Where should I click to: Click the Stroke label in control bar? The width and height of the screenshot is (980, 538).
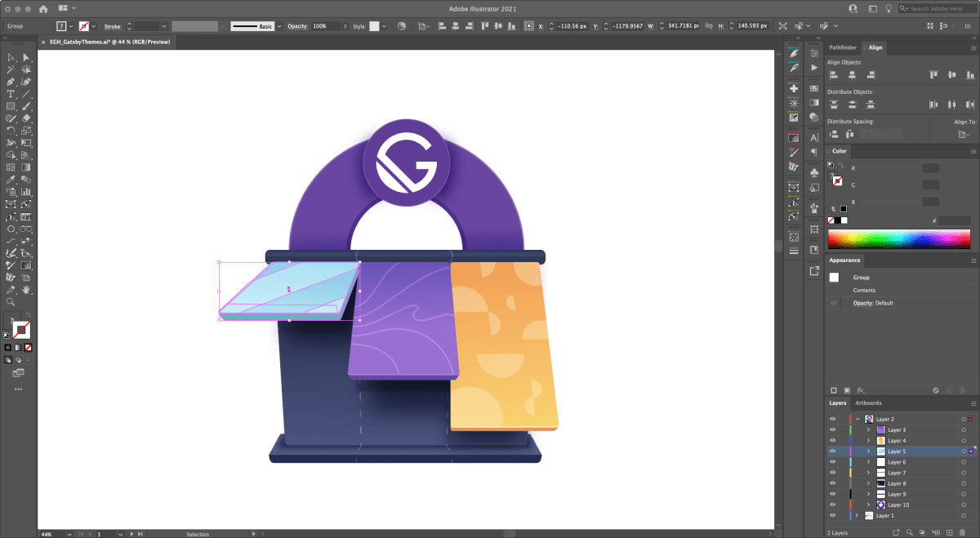(x=113, y=26)
